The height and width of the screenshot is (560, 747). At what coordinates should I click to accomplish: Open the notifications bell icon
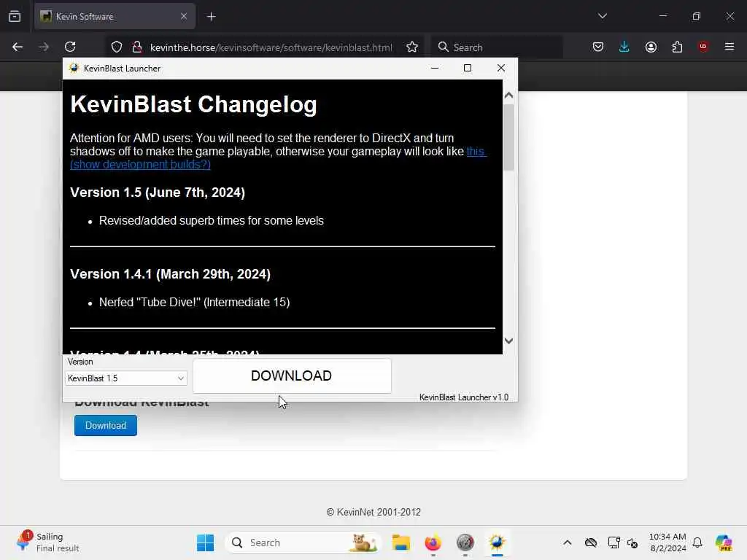(x=697, y=542)
